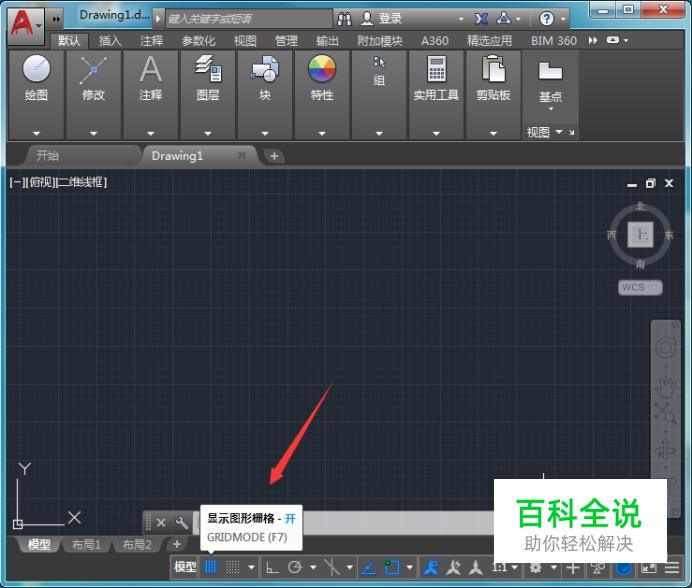
Task: Click the 块 (Block) panel icon
Action: [x=265, y=69]
